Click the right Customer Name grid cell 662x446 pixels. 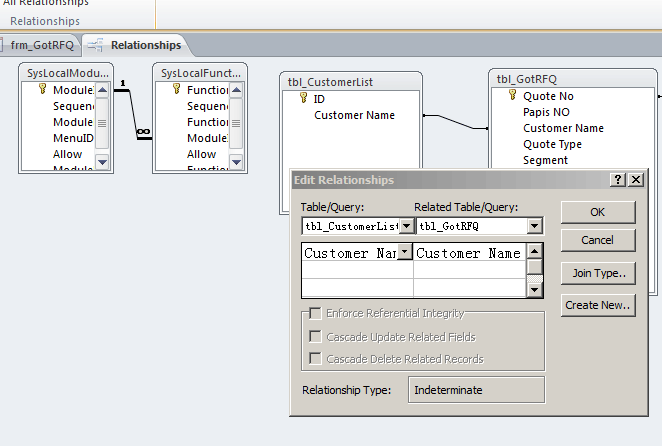tap(469, 253)
